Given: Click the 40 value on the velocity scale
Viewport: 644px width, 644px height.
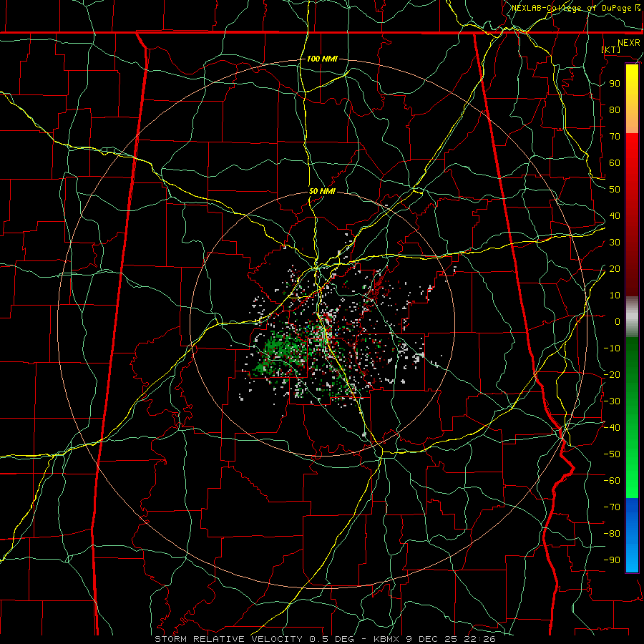Looking at the screenshot, I should tap(615, 215).
